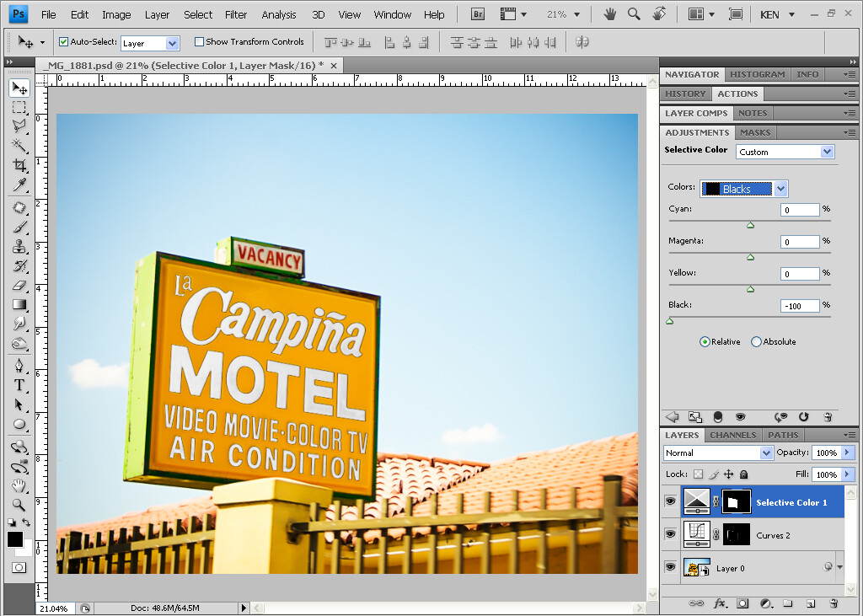Expand the Selective Color preset dropdown
This screenshot has width=863, height=616.
pyautogui.click(x=785, y=152)
